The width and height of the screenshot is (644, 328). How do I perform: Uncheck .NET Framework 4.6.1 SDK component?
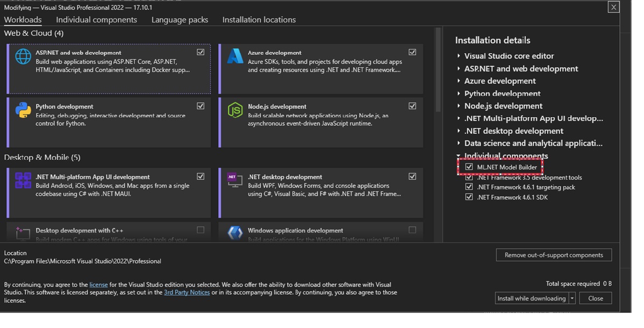[469, 197]
